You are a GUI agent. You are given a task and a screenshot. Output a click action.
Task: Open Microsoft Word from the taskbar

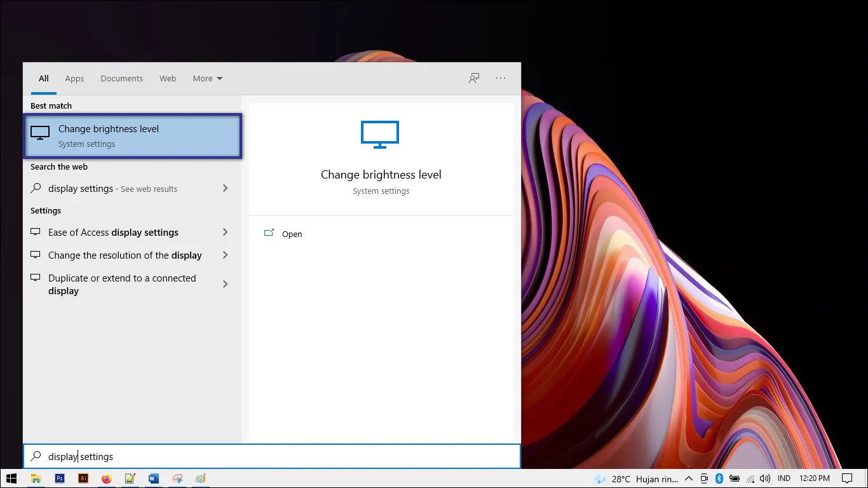point(153,478)
